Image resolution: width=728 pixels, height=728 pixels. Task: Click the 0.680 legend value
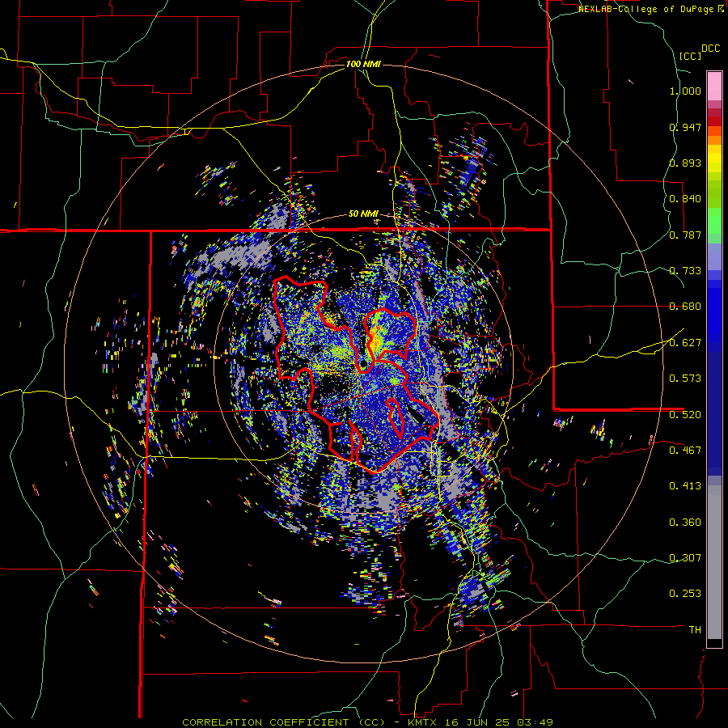point(685,307)
